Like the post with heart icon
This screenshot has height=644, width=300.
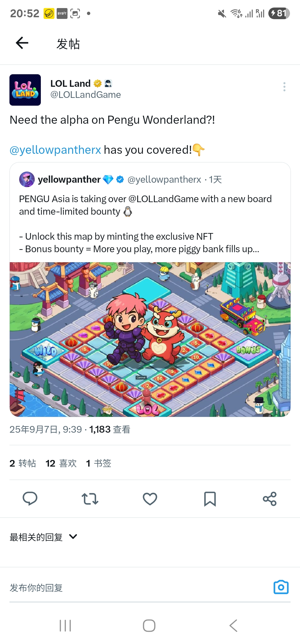[x=150, y=499]
